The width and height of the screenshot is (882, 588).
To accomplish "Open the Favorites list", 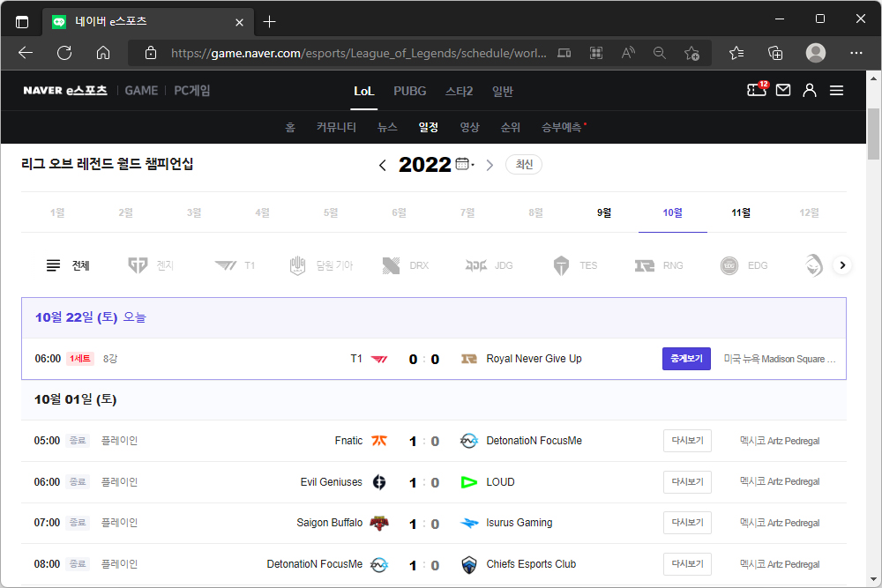I will pyautogui.click(x=736, y=53).
